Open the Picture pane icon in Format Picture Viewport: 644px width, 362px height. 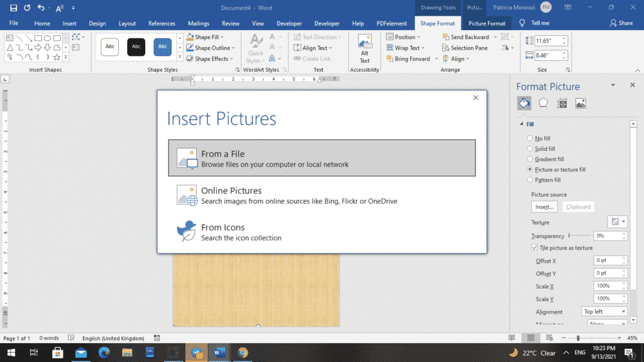(579, 102)
